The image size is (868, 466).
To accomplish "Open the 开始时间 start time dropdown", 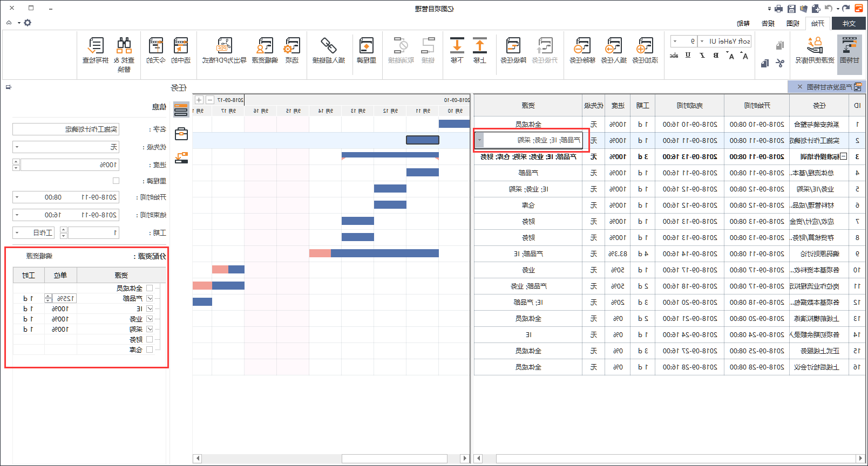I will tap(17, 197).
